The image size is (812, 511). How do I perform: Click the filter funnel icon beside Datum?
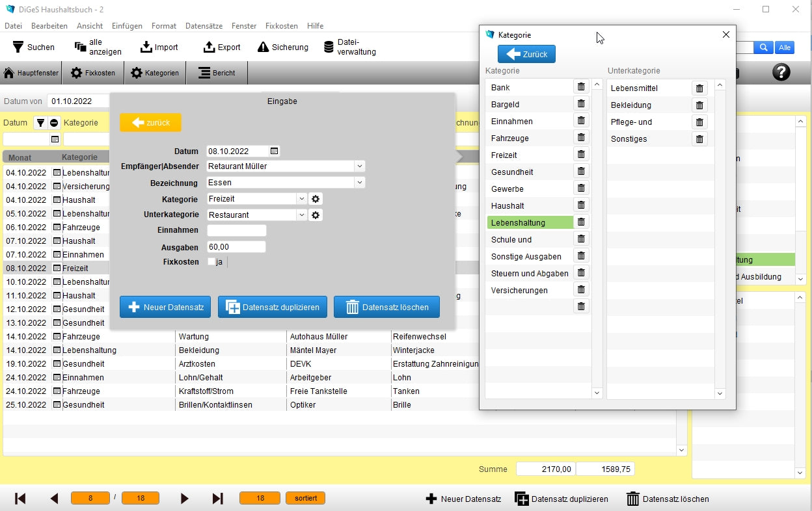coord(40,123)
